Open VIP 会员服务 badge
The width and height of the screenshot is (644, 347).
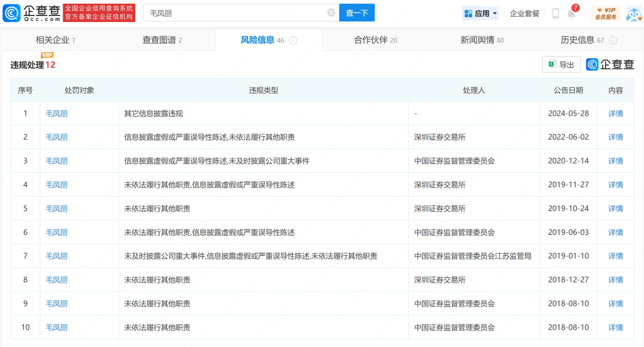605,13
